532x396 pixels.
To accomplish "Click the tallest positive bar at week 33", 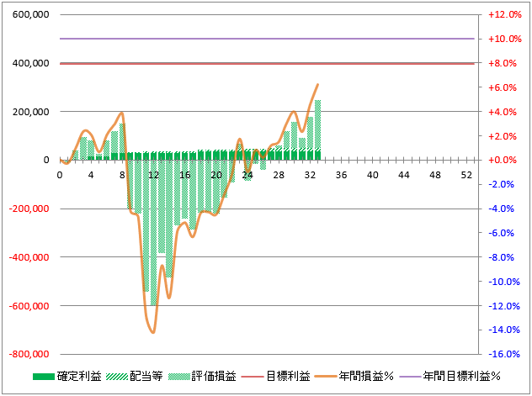I will tap(317, 129).
